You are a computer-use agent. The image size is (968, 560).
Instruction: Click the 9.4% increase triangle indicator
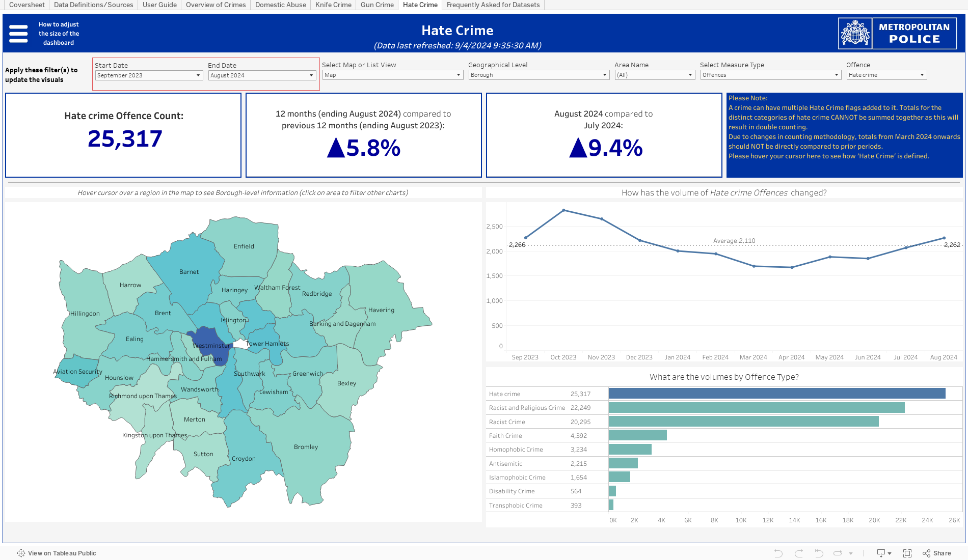pyautogui.click(x=578, y=148)
